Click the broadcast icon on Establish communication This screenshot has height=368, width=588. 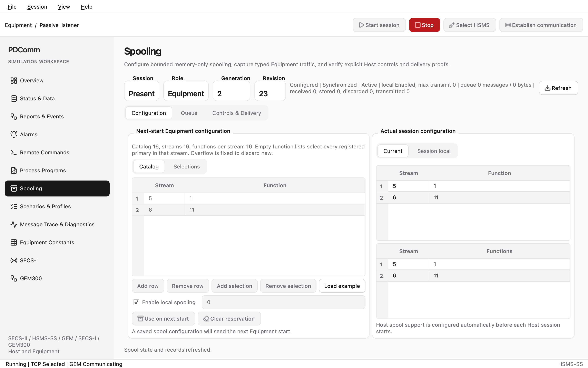pyautogui.click(x=508, y=25)
